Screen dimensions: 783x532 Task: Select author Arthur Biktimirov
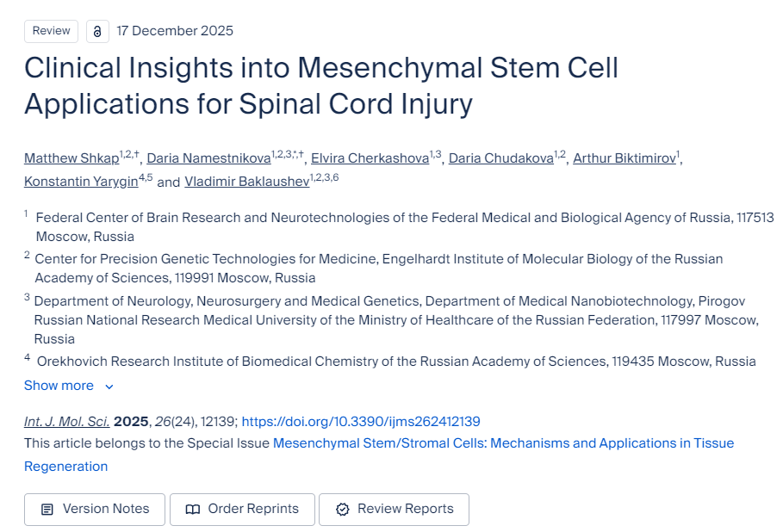tap(624, 158)
